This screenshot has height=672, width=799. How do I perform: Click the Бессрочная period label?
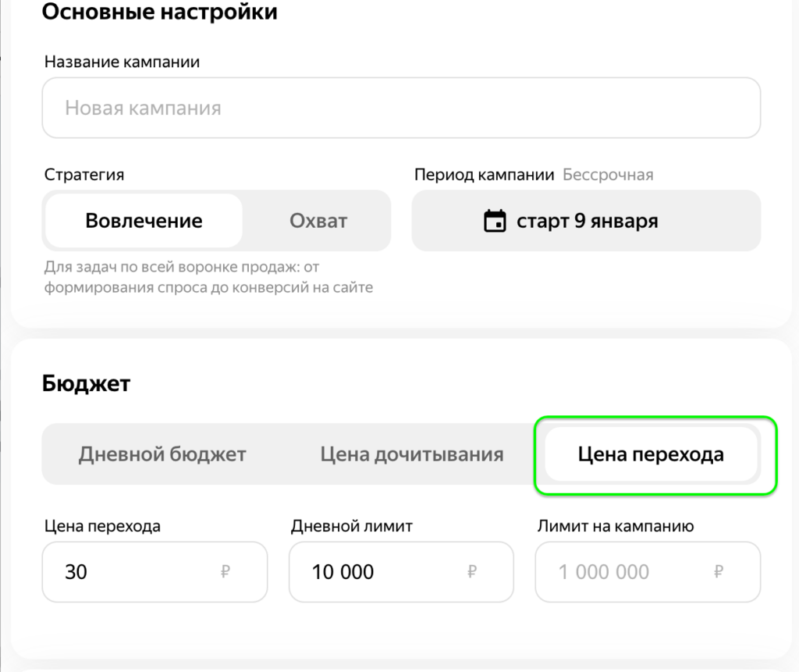click(x=608, y=175)
